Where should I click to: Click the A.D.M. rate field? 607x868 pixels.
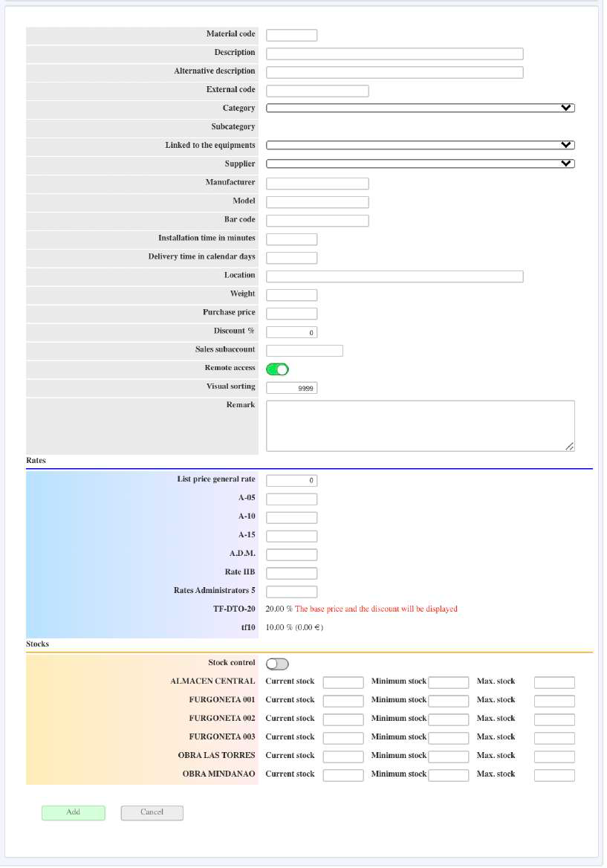(291, 554)
